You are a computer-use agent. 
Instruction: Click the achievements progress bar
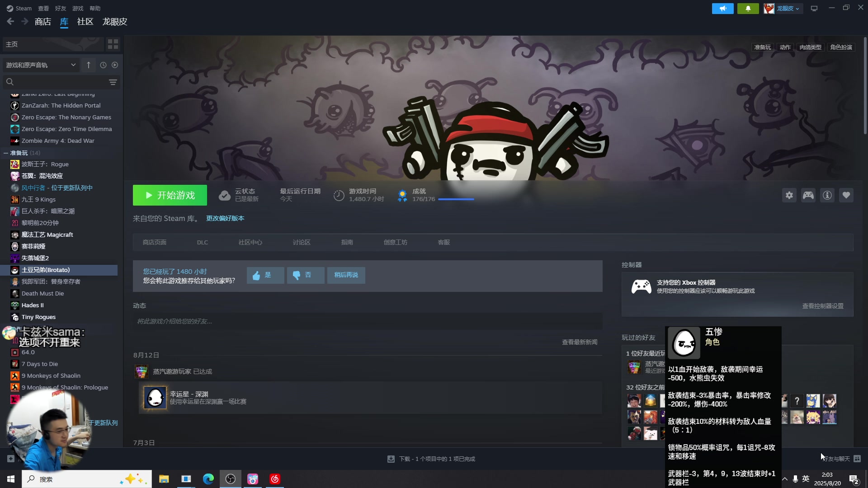click(x=456, y=199)
